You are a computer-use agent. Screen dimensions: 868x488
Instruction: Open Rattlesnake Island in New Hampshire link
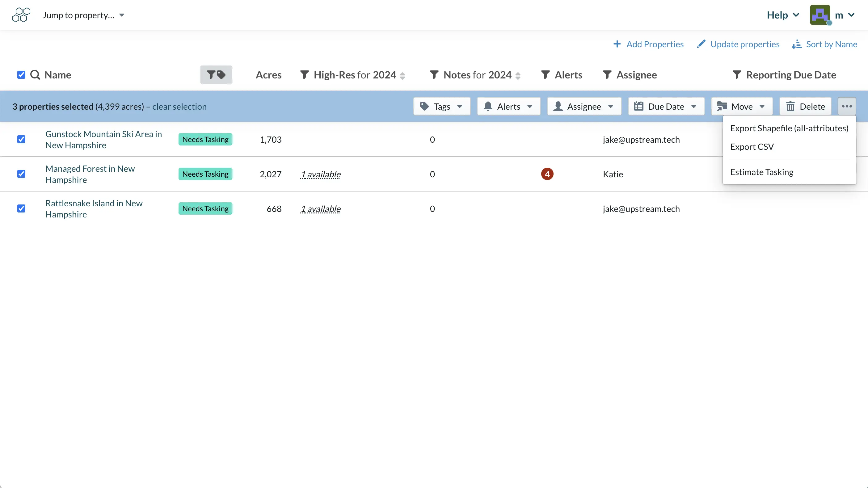94,208
